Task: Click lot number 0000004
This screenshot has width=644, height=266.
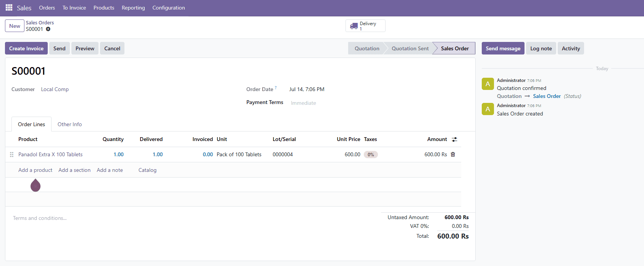Action: (282, 154)
